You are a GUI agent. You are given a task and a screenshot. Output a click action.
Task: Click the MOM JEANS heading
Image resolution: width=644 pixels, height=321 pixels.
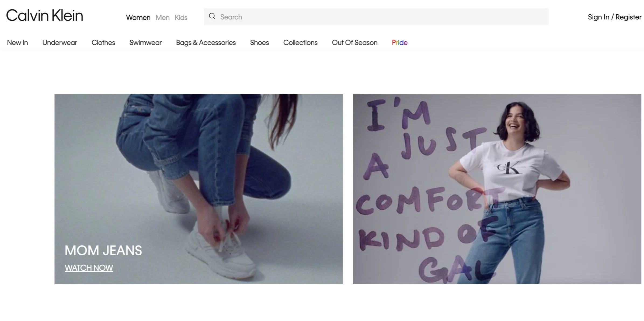[103, 250]
